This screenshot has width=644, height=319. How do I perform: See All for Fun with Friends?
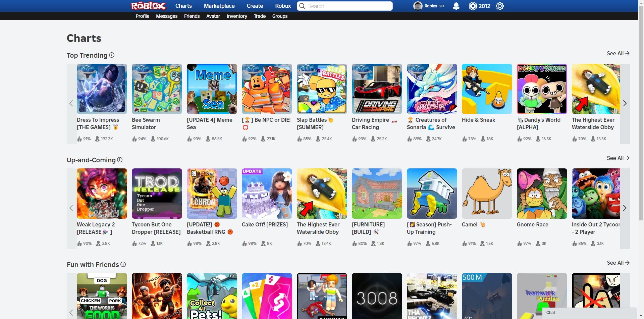coord(618,263)
